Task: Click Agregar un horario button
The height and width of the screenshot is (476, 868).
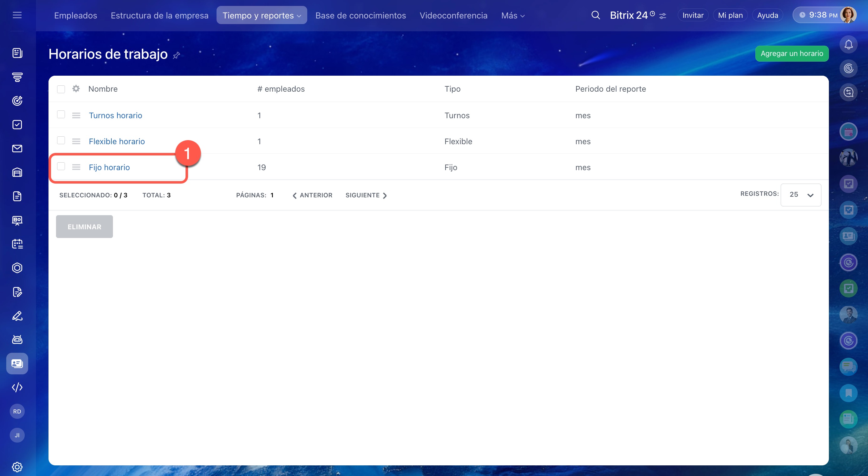Action: (x=792, y=53)
